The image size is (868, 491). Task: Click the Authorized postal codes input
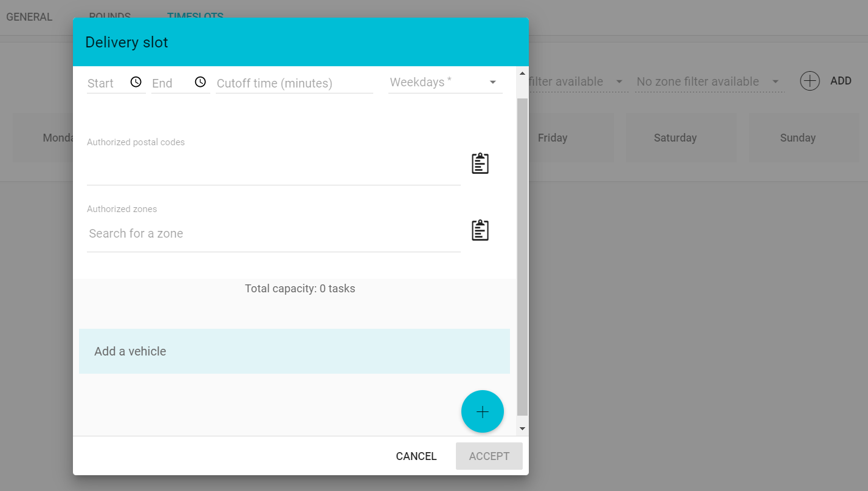[x=274, y=167]
